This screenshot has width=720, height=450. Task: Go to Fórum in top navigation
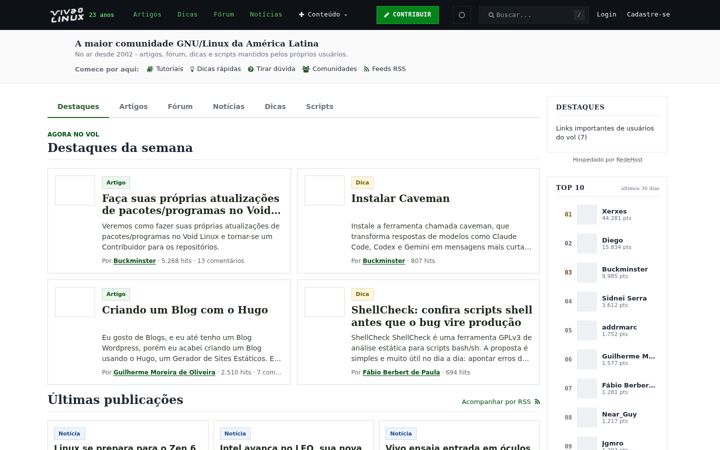[224, 15]
